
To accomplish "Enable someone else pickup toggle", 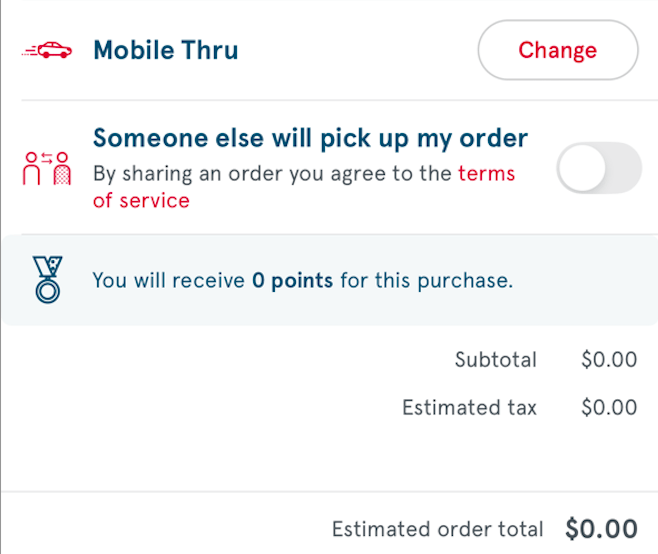I will [598, 168].
